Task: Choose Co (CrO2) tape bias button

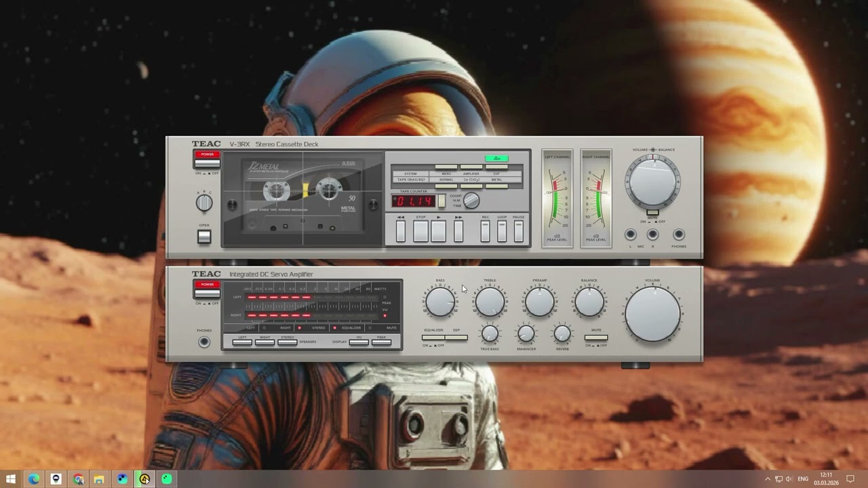Action: pos(471,186)
